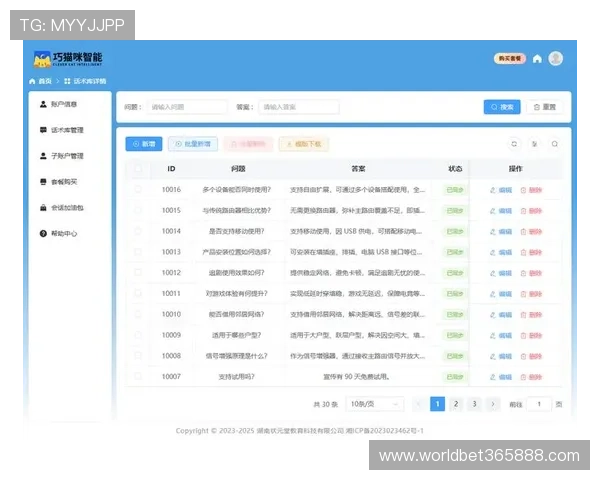Focus the 答案 search input field
600x480 pixels.
tap(299, 107)
